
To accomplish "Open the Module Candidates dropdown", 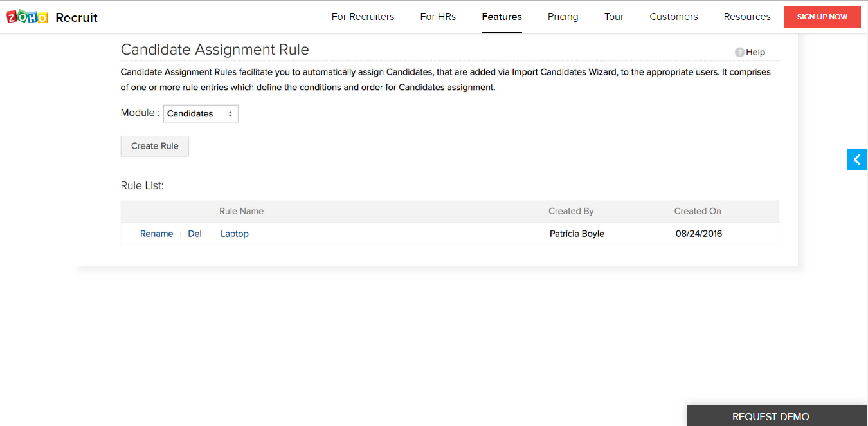I will click(201, 114).
